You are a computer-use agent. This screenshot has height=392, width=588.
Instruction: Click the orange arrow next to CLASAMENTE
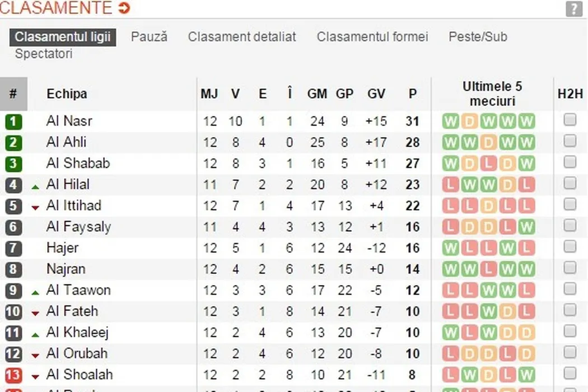124,8
